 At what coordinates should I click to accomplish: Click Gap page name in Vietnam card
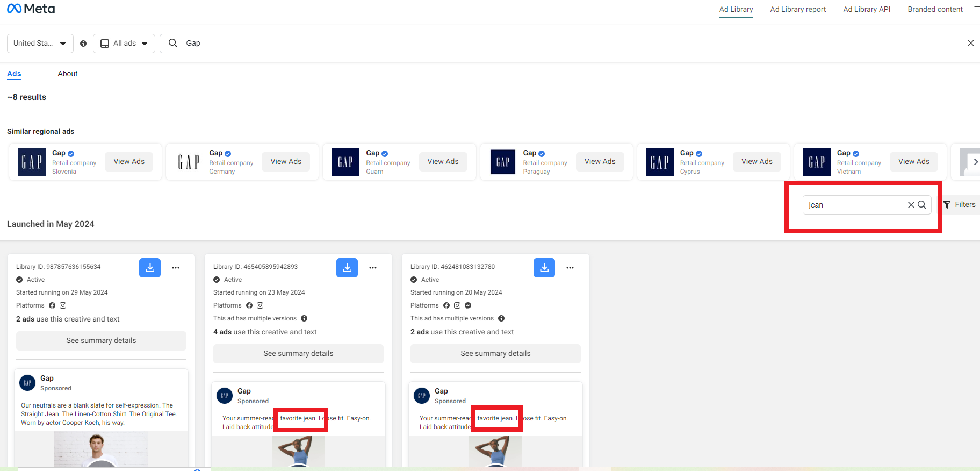[844, 153]
